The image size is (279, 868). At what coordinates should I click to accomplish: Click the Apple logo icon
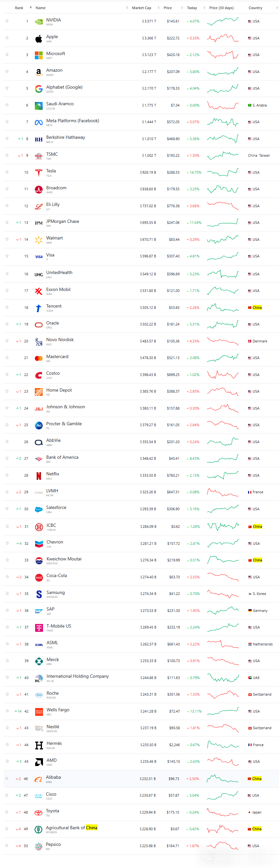pos(39,39)
